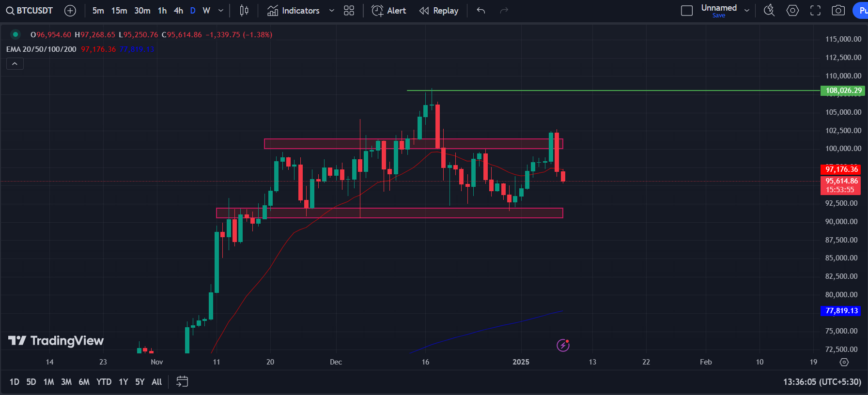Set date range to 5D
Viewport: 868px width, 395px height.
(31, 382)
